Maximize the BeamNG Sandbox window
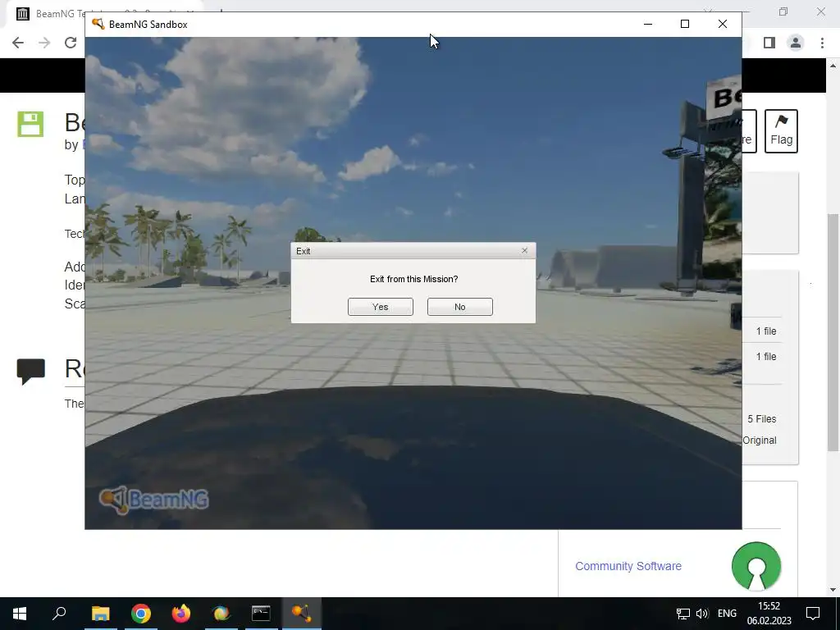Viewport: 840px width, 630px height. click(685, 24)
